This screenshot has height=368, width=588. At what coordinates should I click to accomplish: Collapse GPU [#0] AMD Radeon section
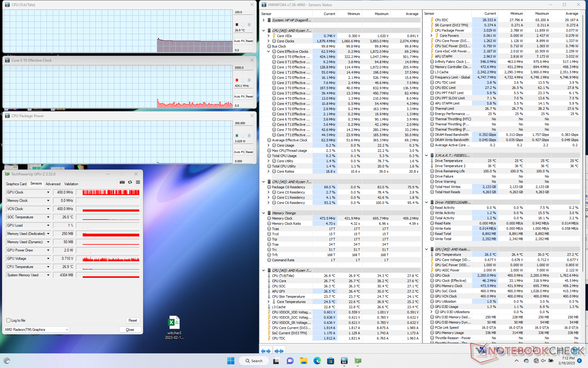tap(426, 249)
